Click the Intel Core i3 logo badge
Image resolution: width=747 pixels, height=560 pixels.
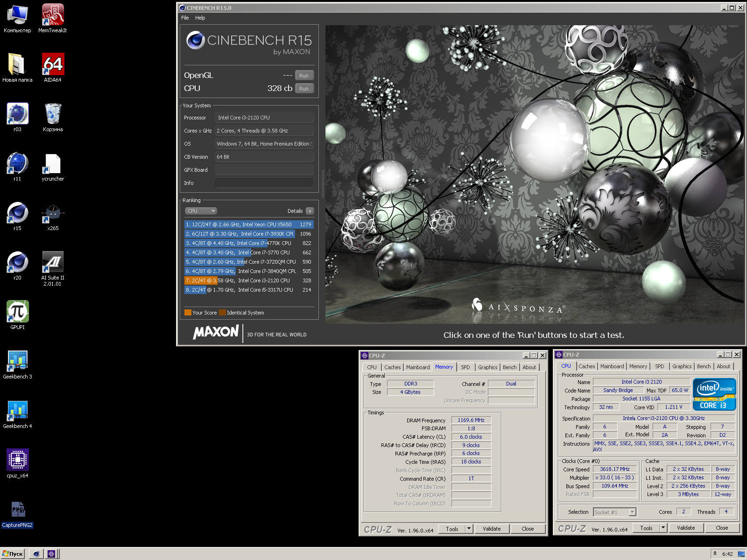click(x=714, y=394)
